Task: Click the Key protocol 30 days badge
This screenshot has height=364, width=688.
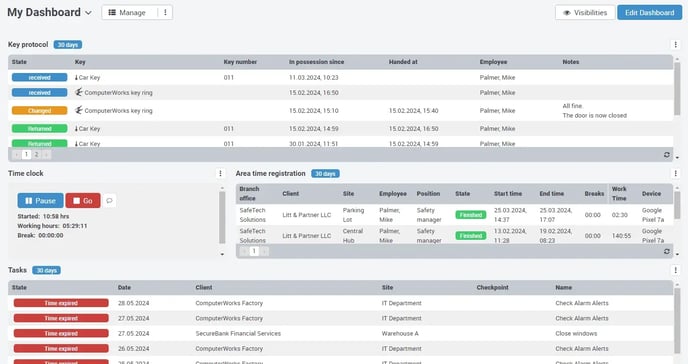Action: click(68, 45)
